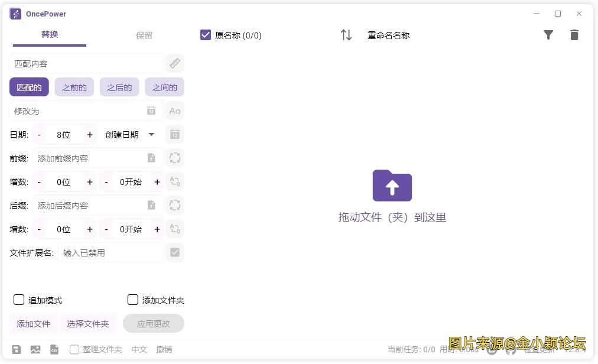Screen dimensions: 598x364
Task: Click the loop icon beside the prefix field
Action: [x=175, y=158]
